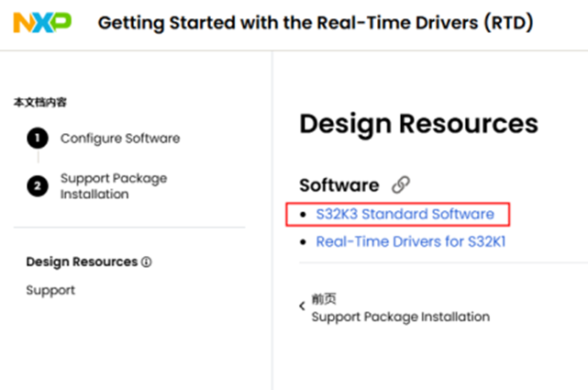Select Support in the sidebar

coord(50,290)
